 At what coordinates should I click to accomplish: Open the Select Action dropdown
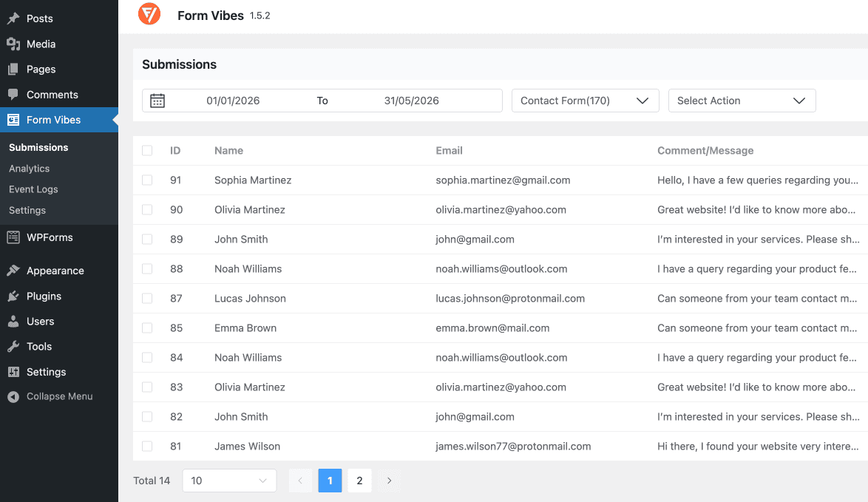point(742,101)
